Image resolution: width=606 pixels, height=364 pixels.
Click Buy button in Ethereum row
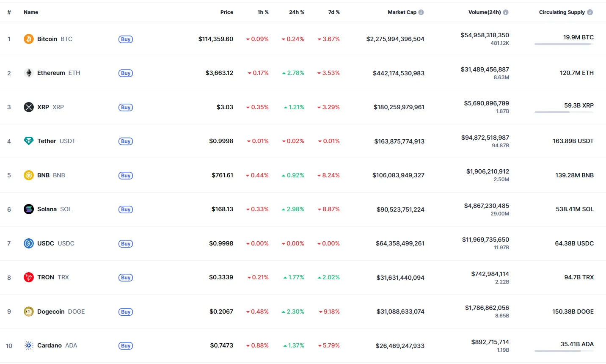126,73
